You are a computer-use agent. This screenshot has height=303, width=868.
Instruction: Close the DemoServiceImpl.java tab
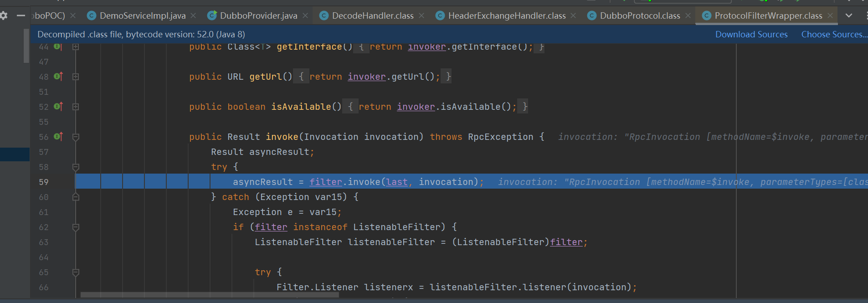click(194, 15)
